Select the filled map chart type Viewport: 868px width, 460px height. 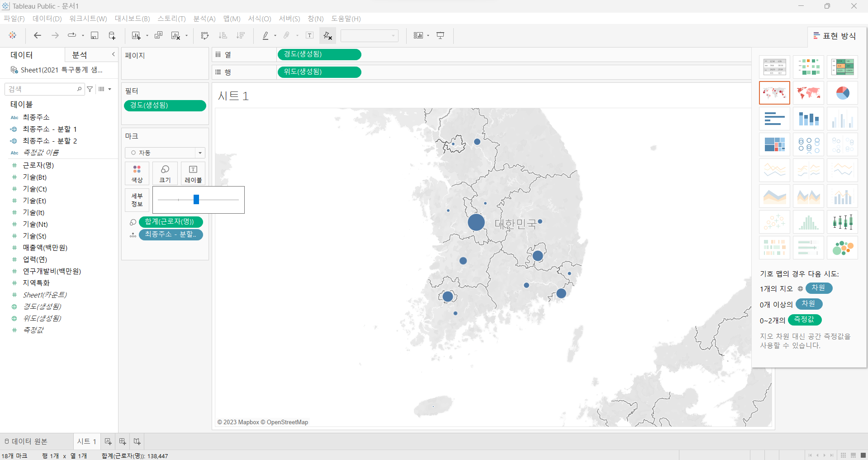808,93
